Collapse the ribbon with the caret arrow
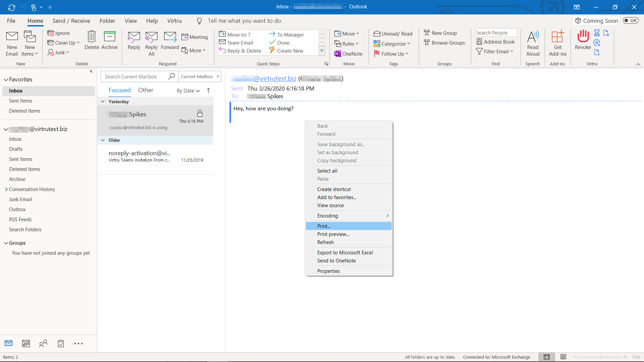Screen dimensions: 644x362 pos(638,64)
